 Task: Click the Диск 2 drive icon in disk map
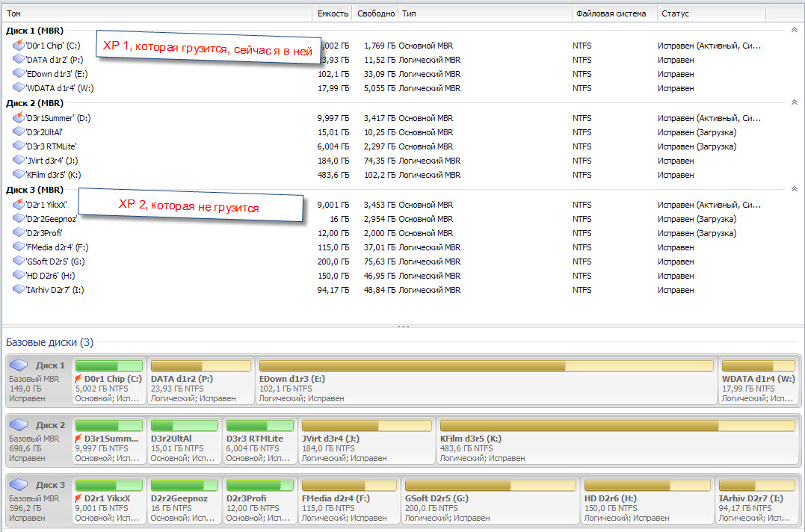coord(19,425)
